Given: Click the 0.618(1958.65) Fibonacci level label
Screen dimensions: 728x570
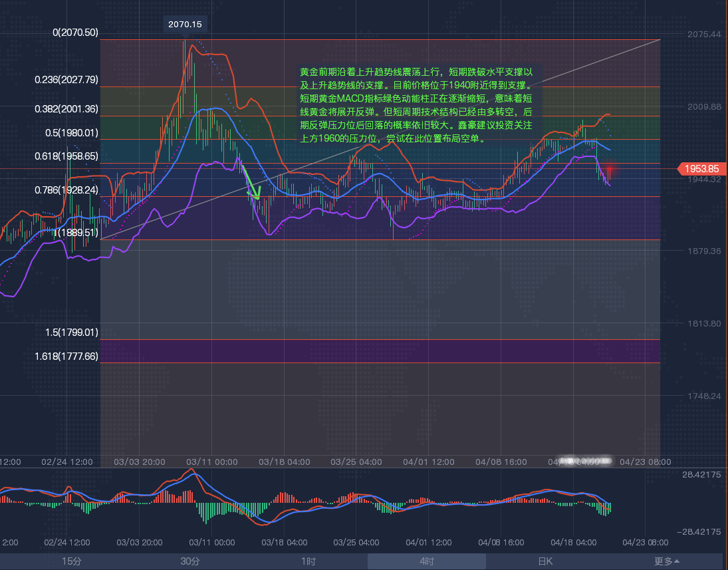Looking at the screenshot, I should click(66, 156).
